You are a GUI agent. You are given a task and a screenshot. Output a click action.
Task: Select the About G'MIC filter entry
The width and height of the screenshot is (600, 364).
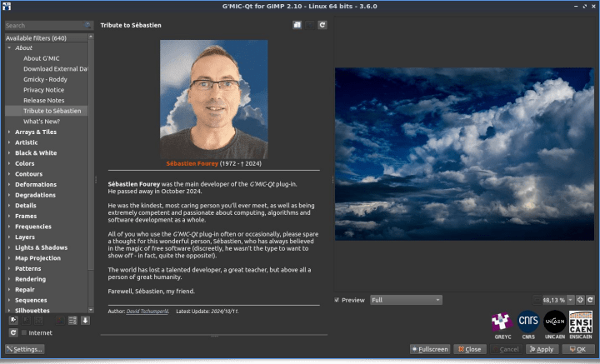click(42, 58)
